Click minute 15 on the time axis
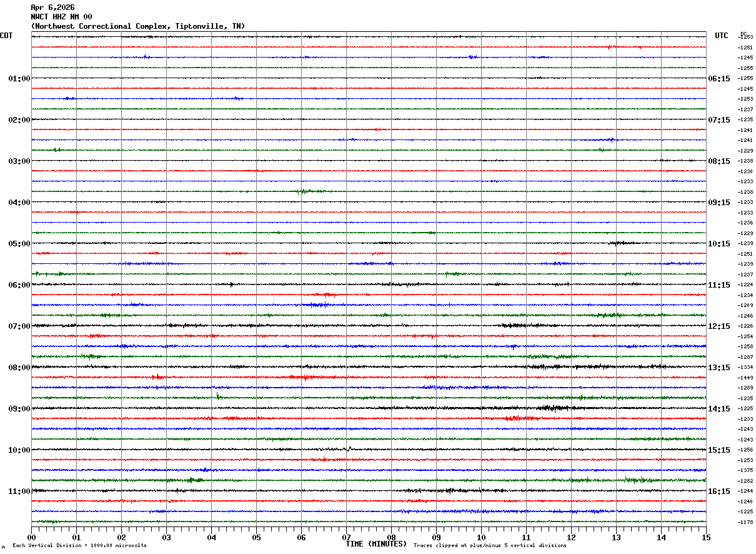The height and width of the screenshot is (554, 756). tap(706, 537)
